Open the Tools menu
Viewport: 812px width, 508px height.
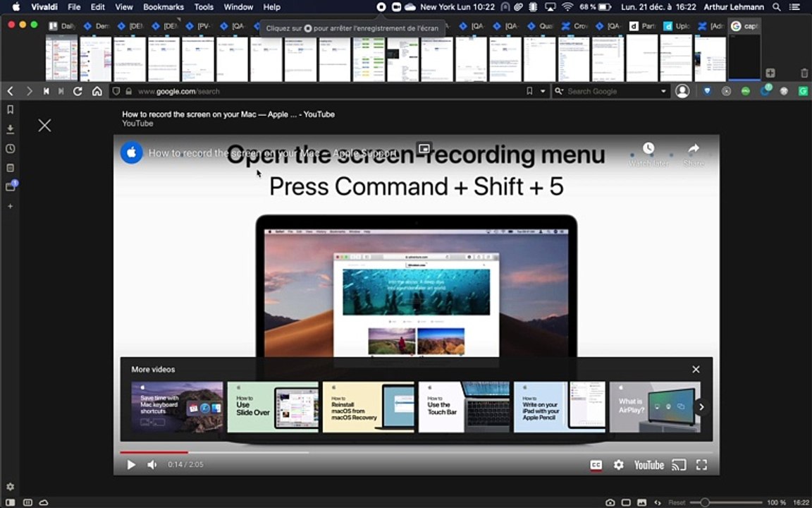point(204,7)
